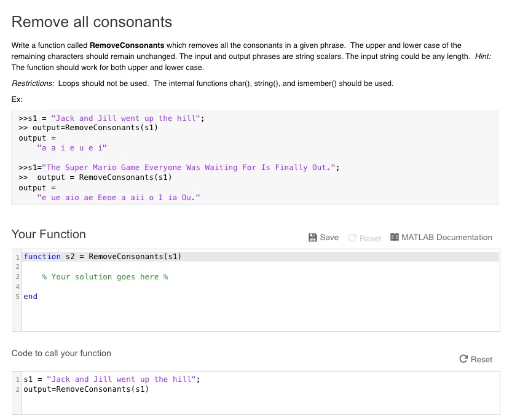512x420 pixels.
Task: Click the Save floppy disk icon
Action: click(313, 237)
